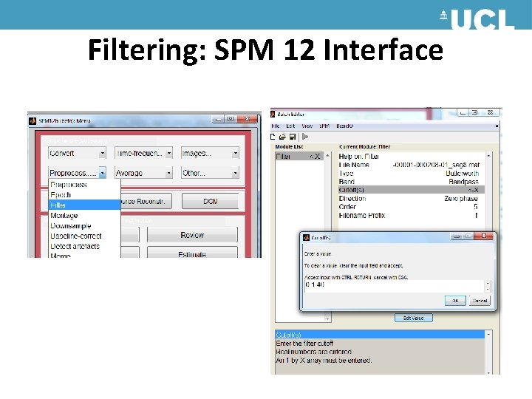Screen dimensions: 532x399
Task: Click OK in the Cutoff(s) dialog
Action: coord(455,301)
